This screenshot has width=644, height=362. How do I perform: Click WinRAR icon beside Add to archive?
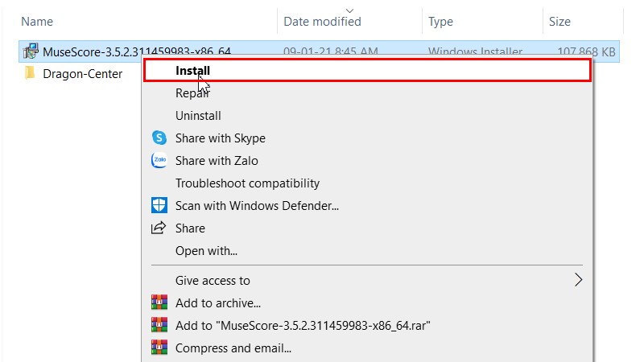tap(159, 302)
